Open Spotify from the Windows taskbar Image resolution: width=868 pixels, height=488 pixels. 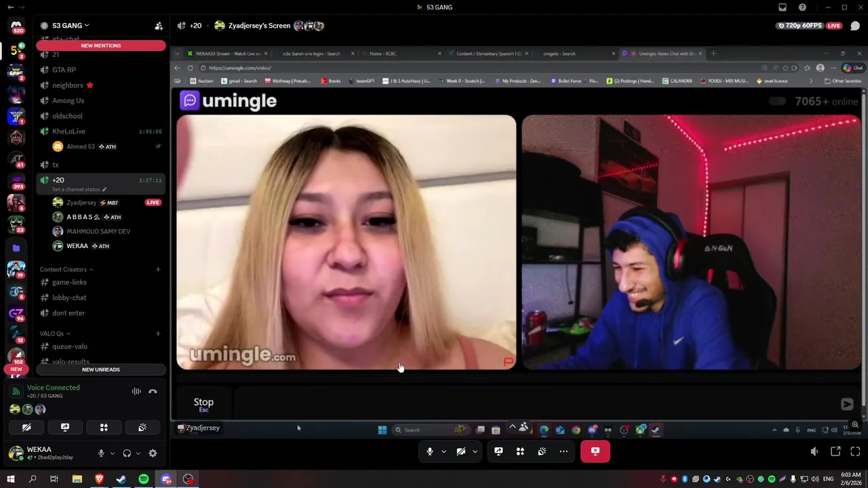coord(144,479)
